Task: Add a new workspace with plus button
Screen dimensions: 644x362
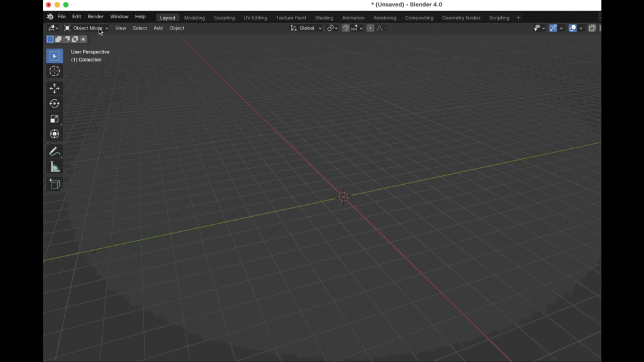Action: click(x=518, y=18)
